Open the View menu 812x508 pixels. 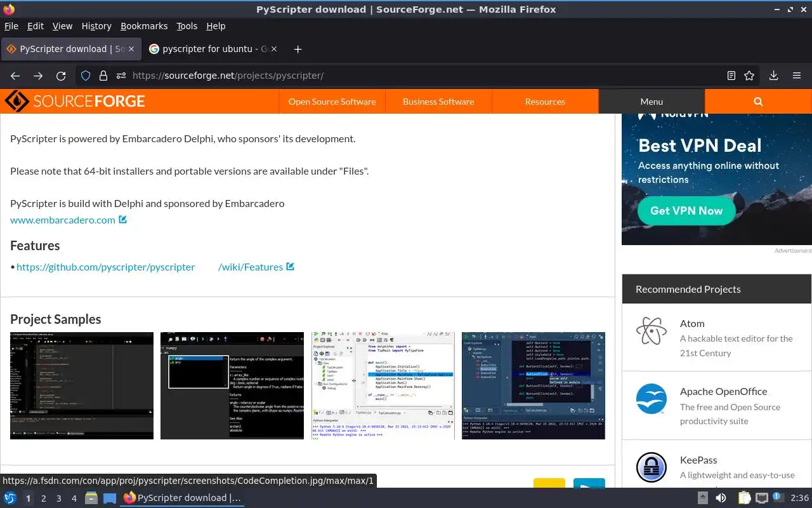click(x=62, y=26)
